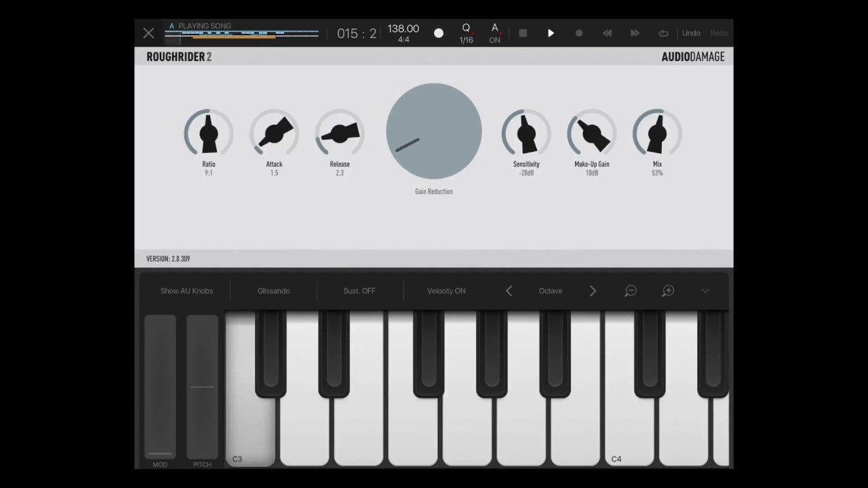Click the Release value 2.3
The image size is (868, 488).
point(340,173)
